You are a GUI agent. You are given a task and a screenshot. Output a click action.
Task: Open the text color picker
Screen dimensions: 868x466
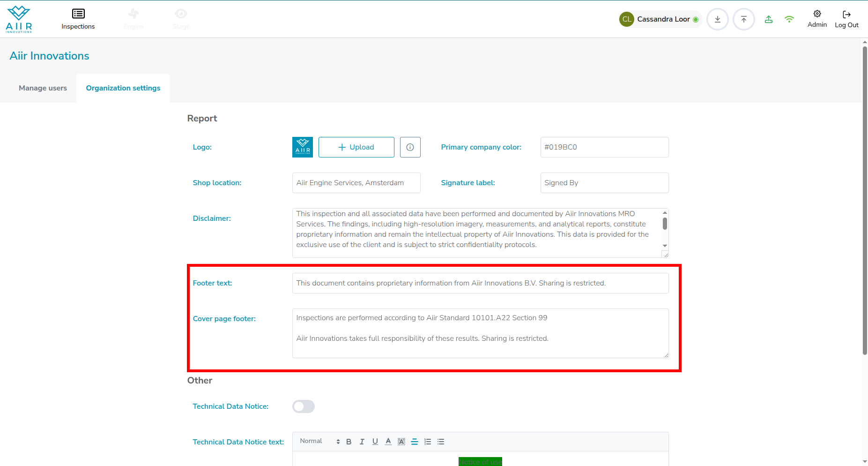click(388, 442)
